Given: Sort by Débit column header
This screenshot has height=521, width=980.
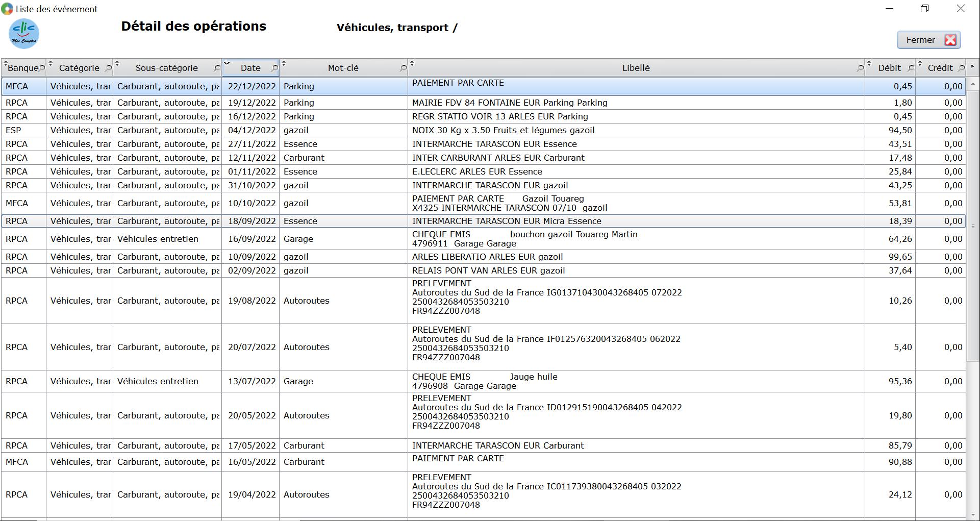Looking at the screenshot, I should (890, 68).
